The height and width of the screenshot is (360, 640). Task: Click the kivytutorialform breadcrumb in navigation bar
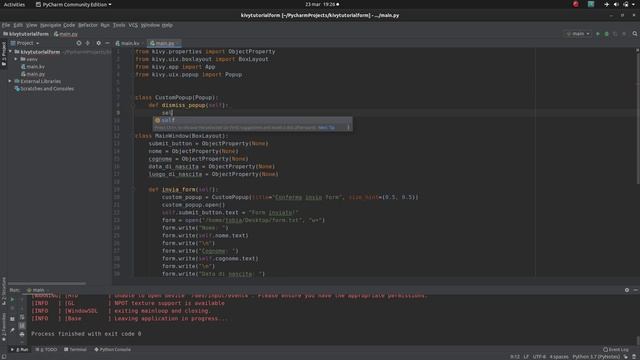26,34
